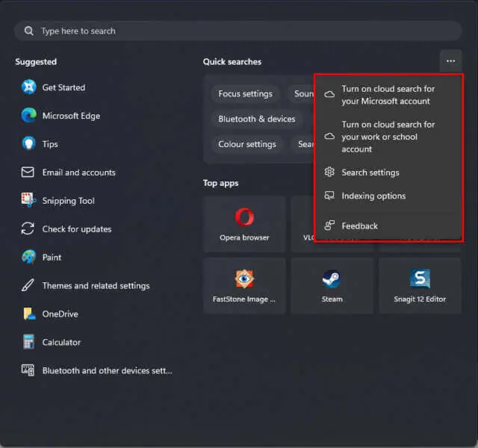
Task: Select Bluetooth and other devices sett... text
Action: (x=107, y=370)
